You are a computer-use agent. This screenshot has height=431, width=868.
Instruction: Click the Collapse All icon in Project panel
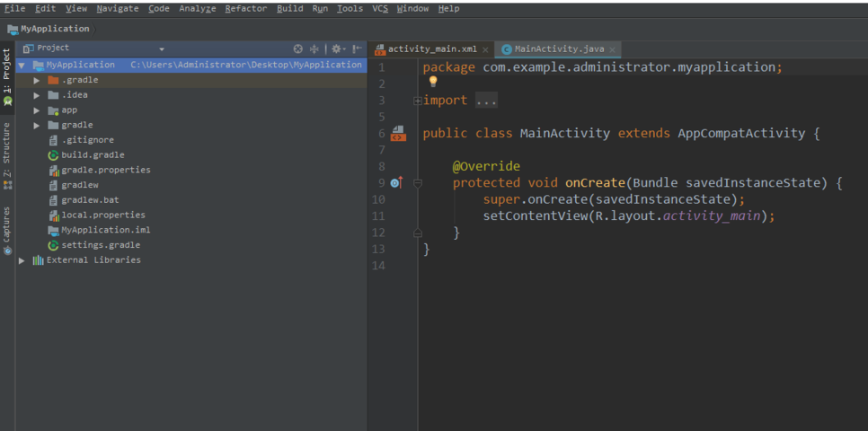click(x=314, y=48)
